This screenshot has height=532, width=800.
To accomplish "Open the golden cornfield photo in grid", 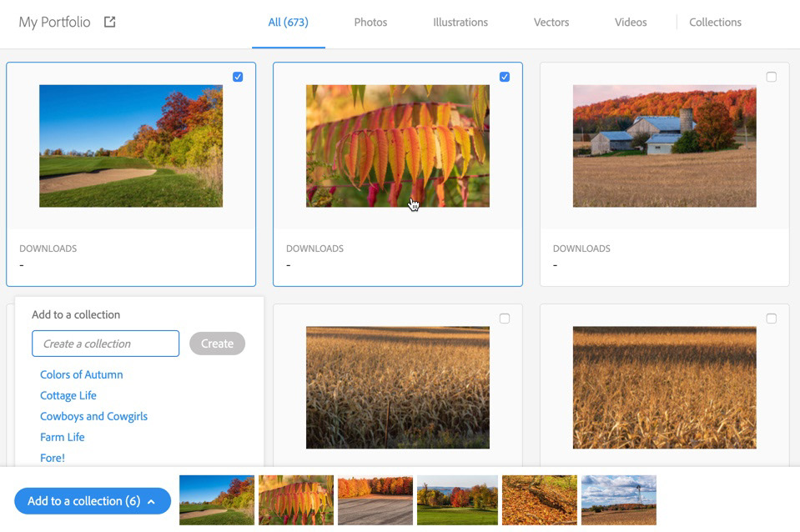I will coord(665,388).
